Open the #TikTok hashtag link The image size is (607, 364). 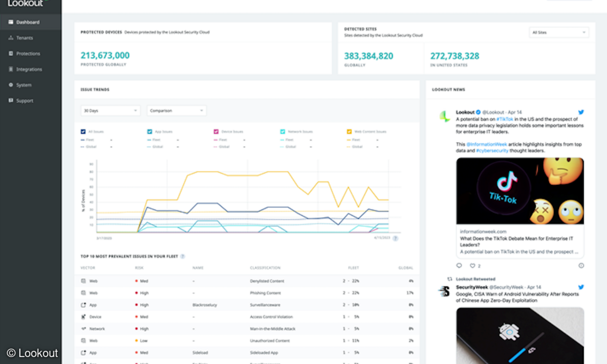point(504,119)
